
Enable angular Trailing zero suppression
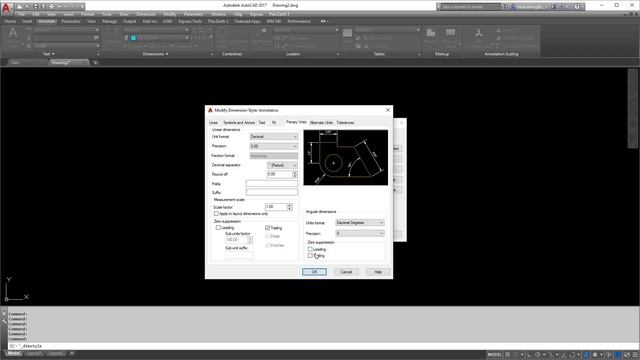tap(310, 256)
